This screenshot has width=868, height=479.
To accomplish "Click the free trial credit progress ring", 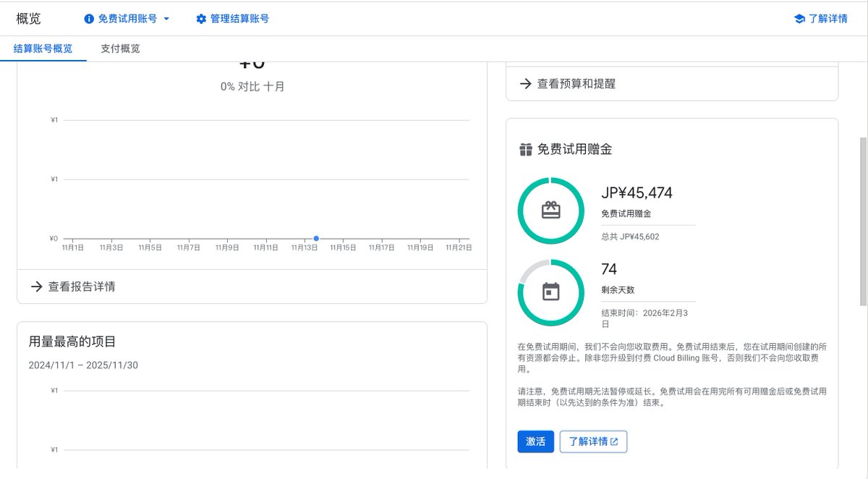I will pyautogui.click(x=551, y=211).
